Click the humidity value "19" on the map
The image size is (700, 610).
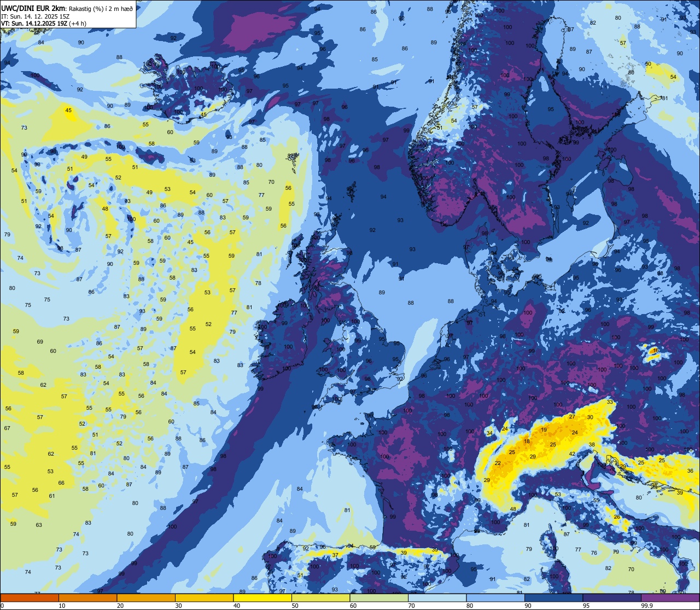(x=544, y=430)
